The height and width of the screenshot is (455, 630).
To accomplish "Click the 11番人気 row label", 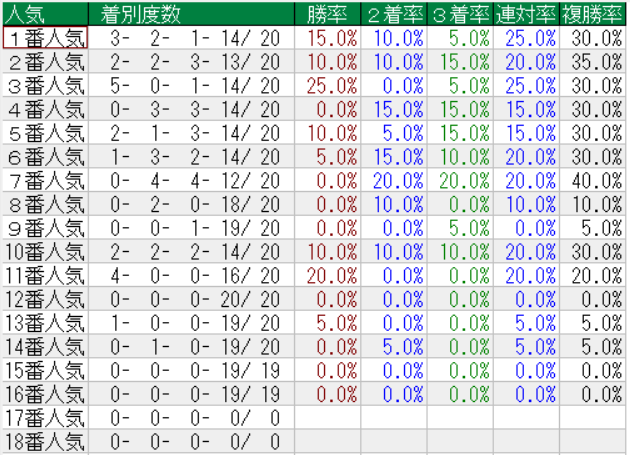I will click(x=45, y=276).
